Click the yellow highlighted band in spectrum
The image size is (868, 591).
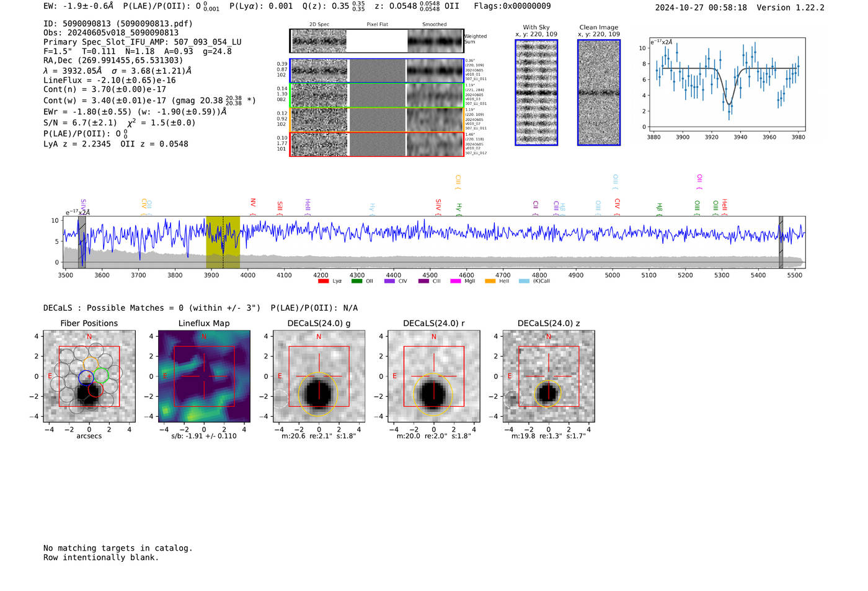[x=223, y=242]
